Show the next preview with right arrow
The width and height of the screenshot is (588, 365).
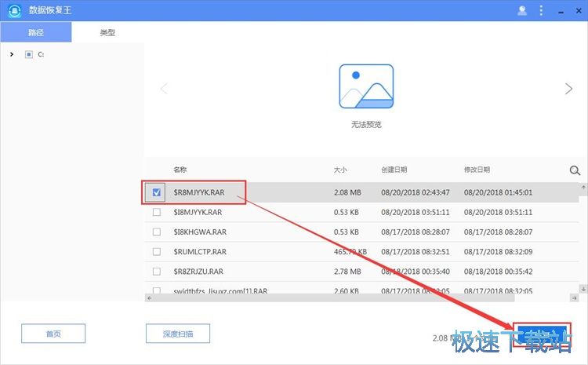pyautogui.click(x=568, y=89)
